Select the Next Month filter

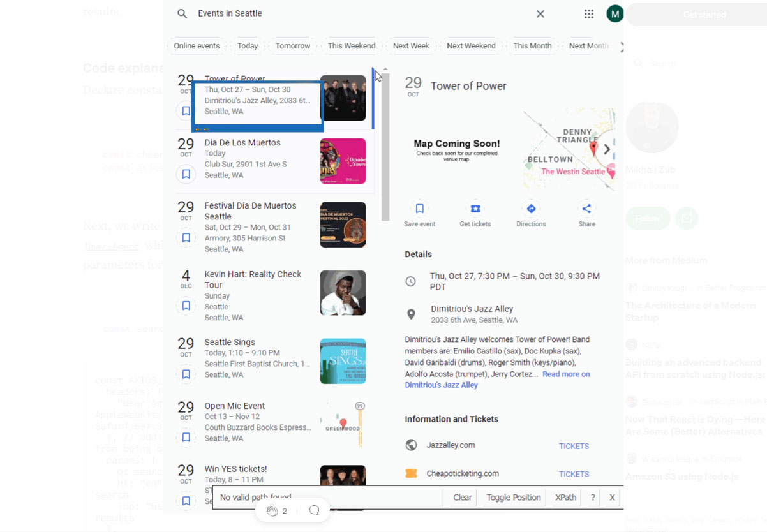coord(588,45)
